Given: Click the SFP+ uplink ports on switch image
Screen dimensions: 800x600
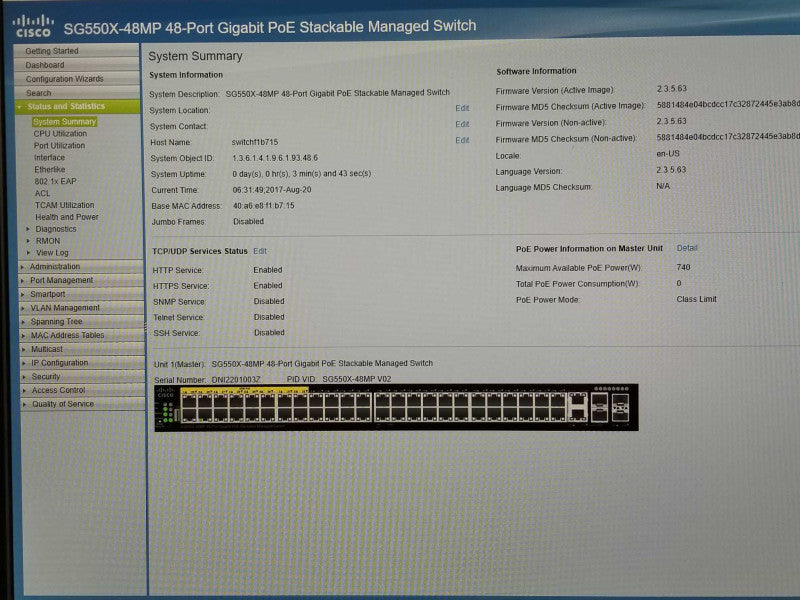Looking at the screenshot, I should pos(610,407).
